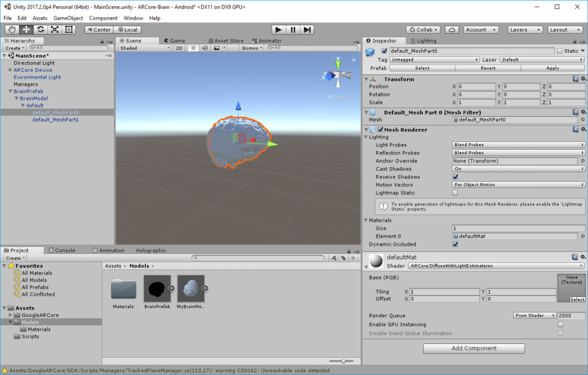This screenshot has height=375, width=588.
Task: Open the GameObject menu
Action: pyautogui.click(x=68, y=18)
